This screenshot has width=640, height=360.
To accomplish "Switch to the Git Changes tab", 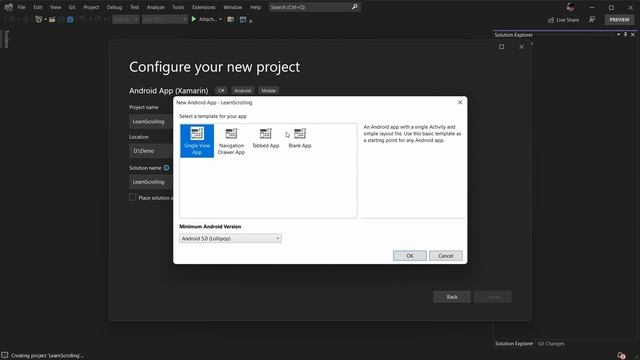I will tap(551, 344).
